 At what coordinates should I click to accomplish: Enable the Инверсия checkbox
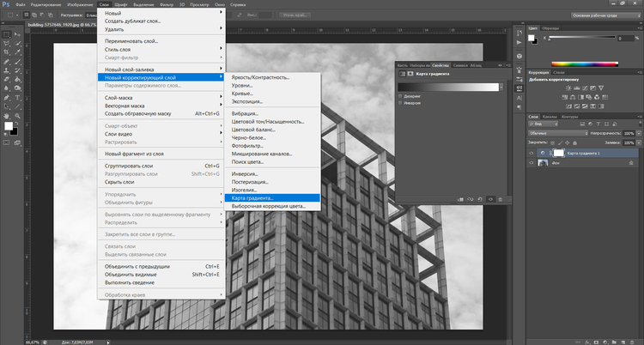400,103
